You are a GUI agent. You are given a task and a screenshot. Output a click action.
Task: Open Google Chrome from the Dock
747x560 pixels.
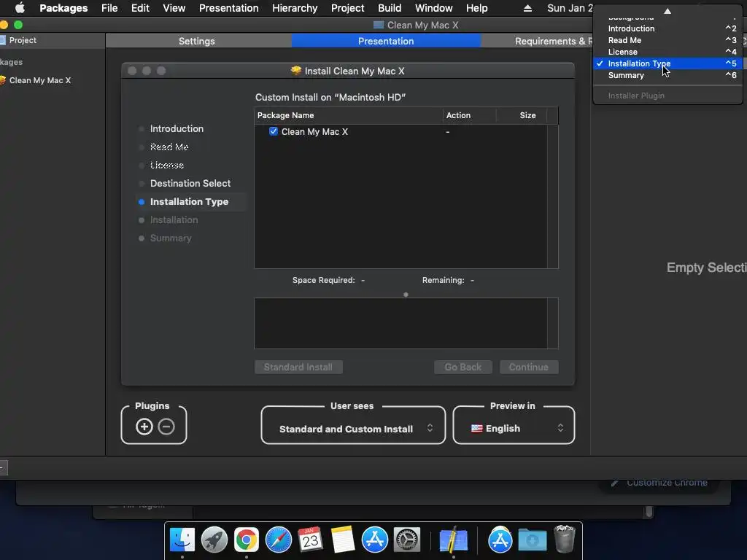[247, 540]
